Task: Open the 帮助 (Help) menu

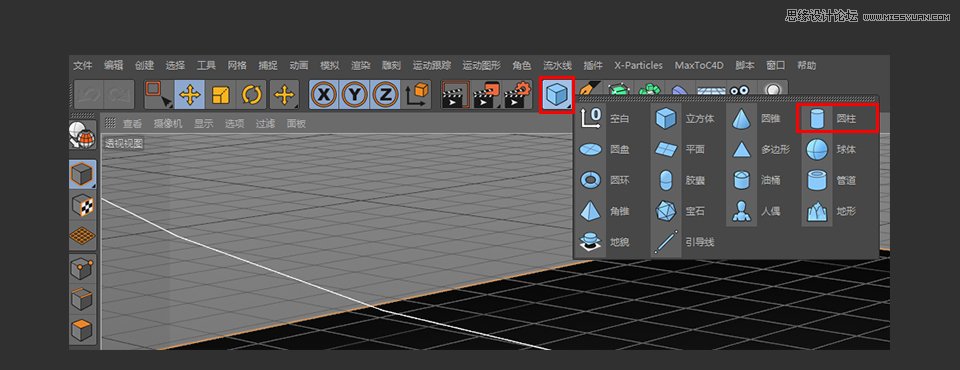Action: 807,66
